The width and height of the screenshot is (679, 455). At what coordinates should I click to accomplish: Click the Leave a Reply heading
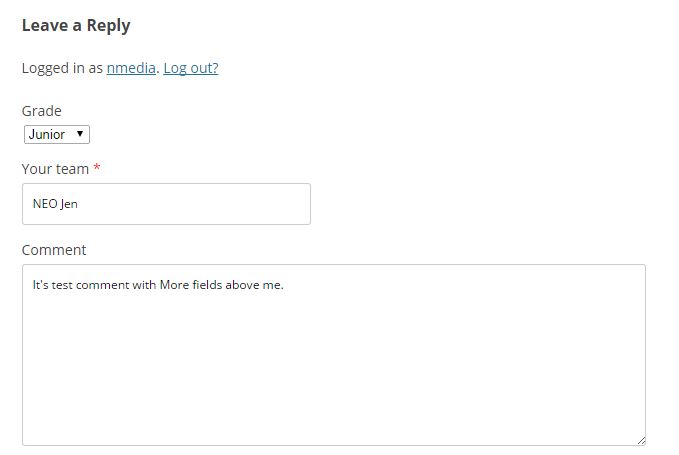point(76,26)
